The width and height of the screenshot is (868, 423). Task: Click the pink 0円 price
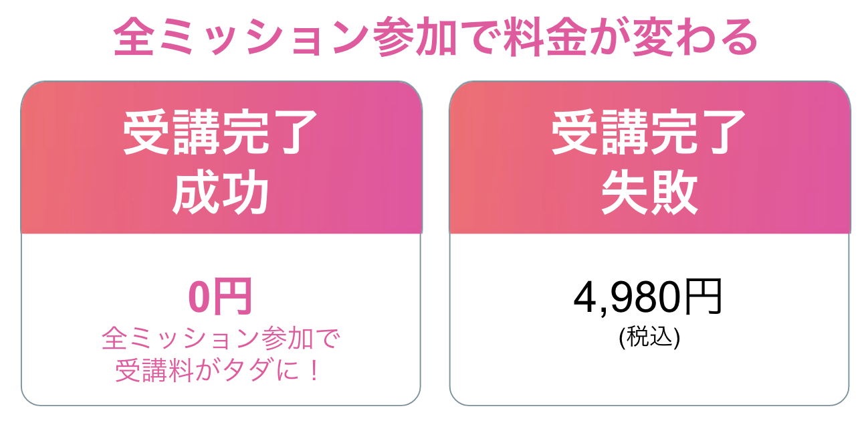(221, 297)
